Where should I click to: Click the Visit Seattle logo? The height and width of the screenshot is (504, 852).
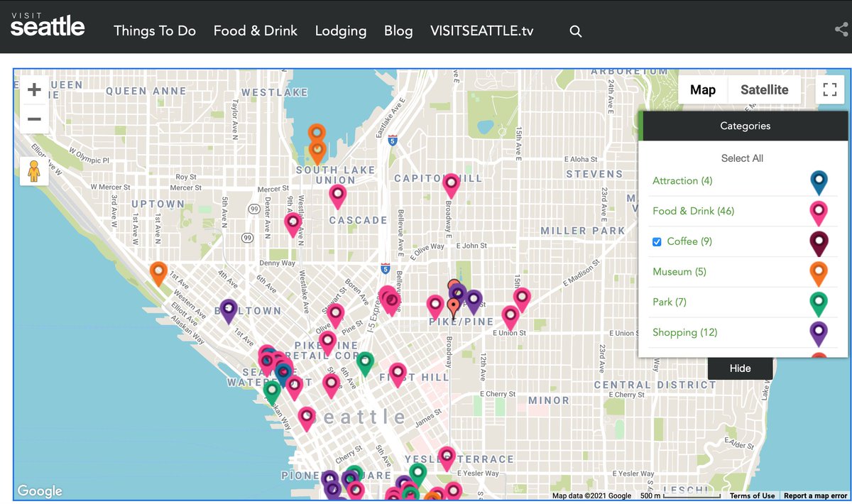(47, 25)
